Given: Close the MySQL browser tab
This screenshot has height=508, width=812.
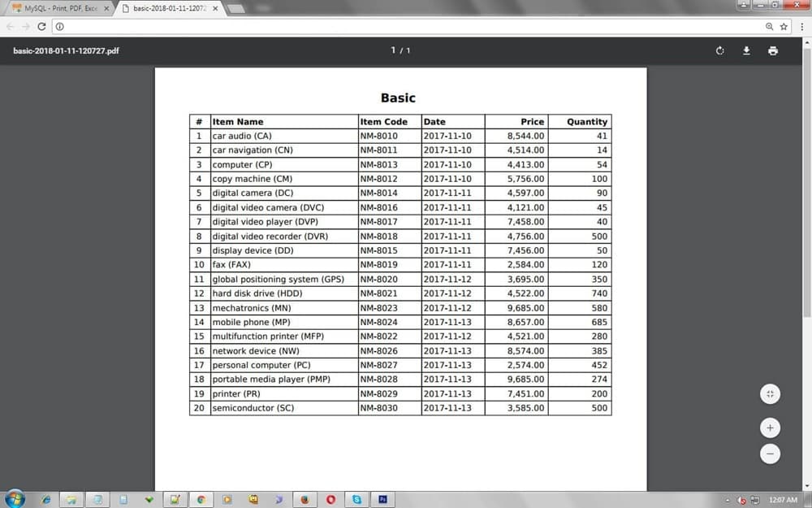Looking at the screenshot, I should 106,8.
